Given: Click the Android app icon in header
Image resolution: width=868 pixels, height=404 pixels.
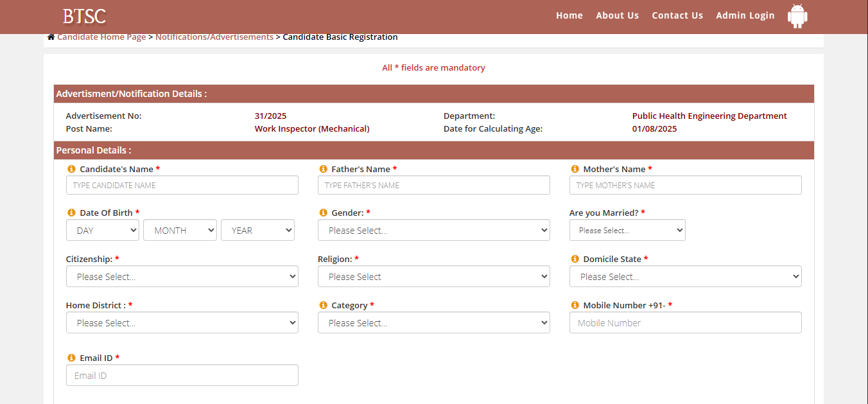Looking at the screenshot, I should coord(797,16).
